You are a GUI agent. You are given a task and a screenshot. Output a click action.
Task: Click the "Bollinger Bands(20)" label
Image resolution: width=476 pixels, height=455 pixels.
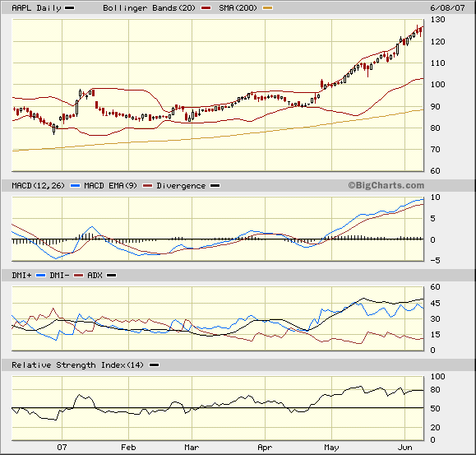pyautogui.click(x=149, y=8)
